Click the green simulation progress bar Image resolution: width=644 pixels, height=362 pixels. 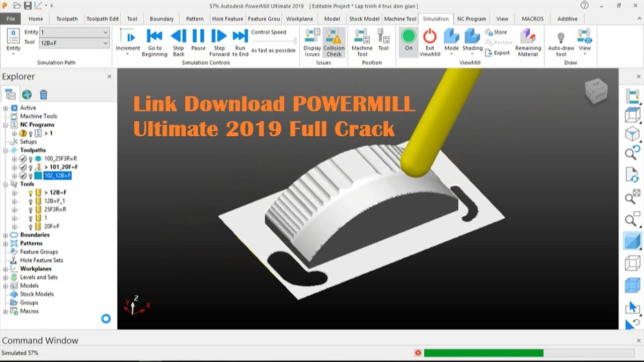[x=484, y=353]
